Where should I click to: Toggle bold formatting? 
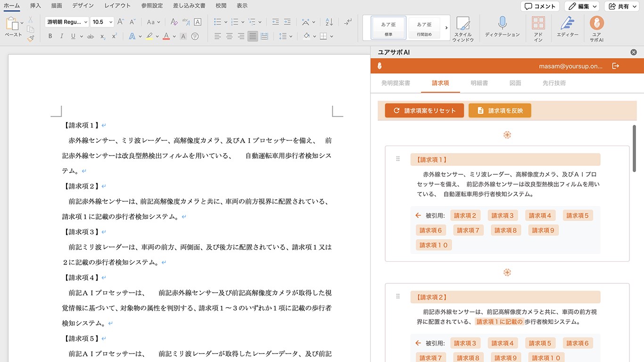click(50, 36)
